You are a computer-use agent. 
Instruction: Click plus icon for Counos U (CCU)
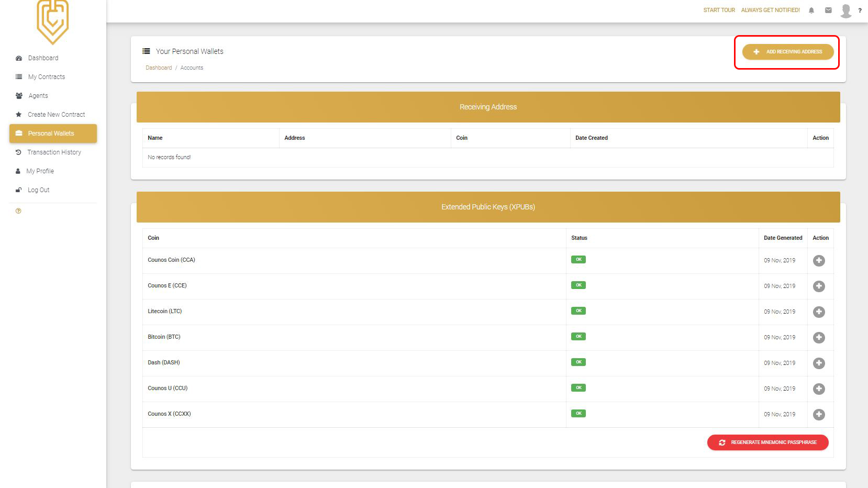pyautogui.click(x=819, y=389)
